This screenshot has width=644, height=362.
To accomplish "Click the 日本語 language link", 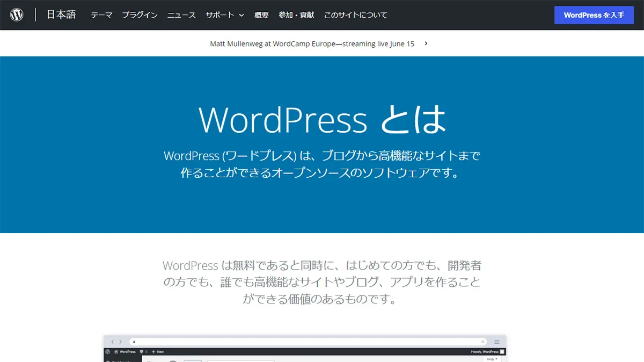I will click(x=61, y=15).
